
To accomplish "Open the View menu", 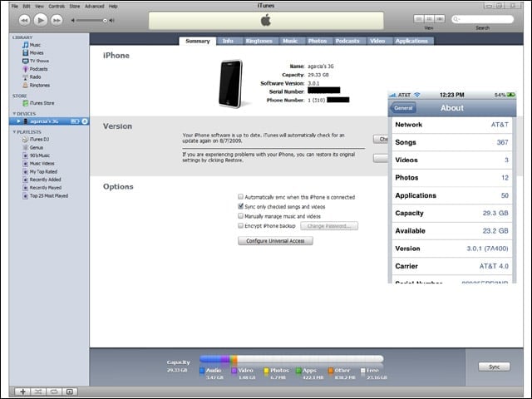I will (x=39, y=6).
